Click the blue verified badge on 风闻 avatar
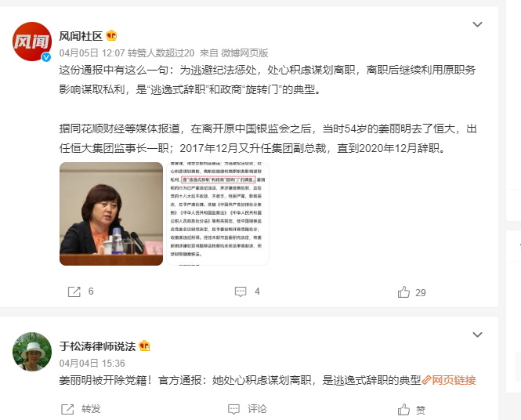The height and width of the screenshot is (420, 521). [46, 57]
